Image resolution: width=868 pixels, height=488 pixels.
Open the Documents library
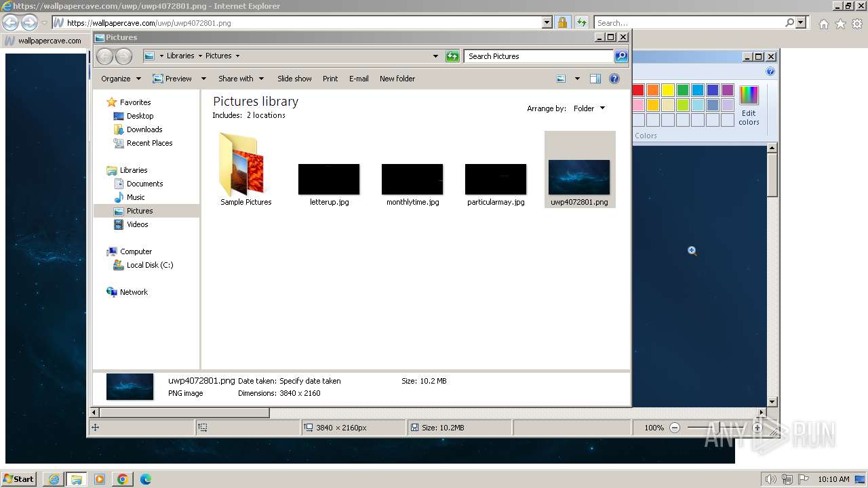(144, 184)
